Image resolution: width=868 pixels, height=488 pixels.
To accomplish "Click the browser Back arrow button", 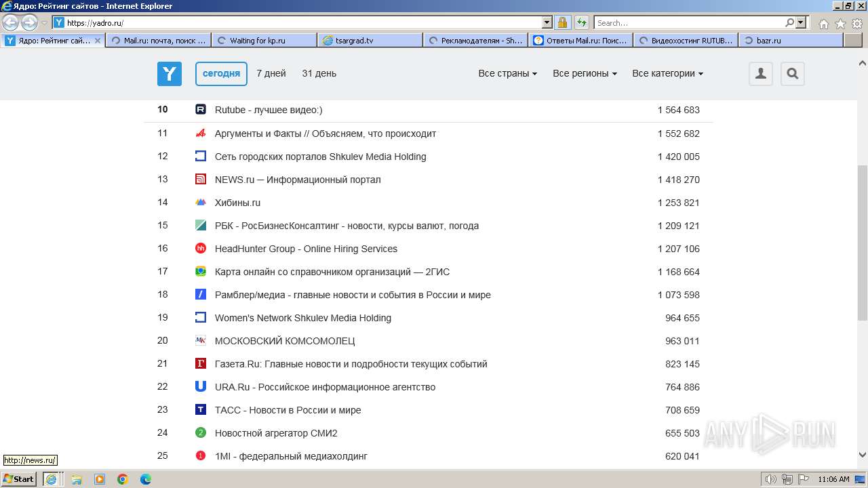I will click(11, 22).
